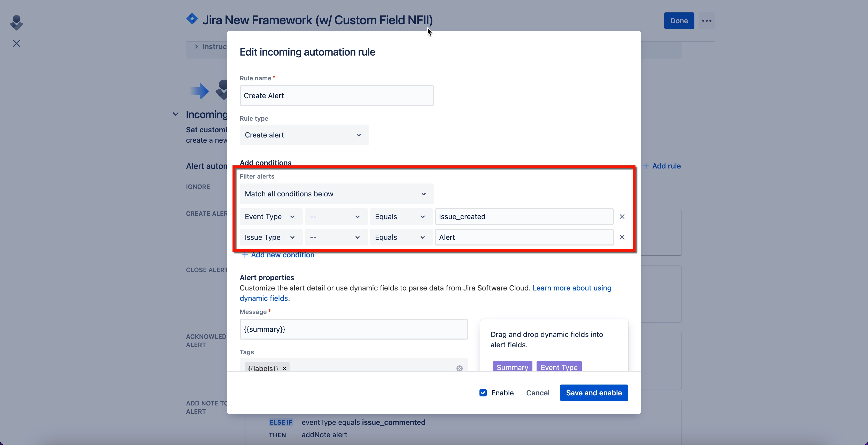Open the Learn more about dynamic fields link
Image resolution: width=868 pixels, height=445 pixels.
(x=571, y=288)
